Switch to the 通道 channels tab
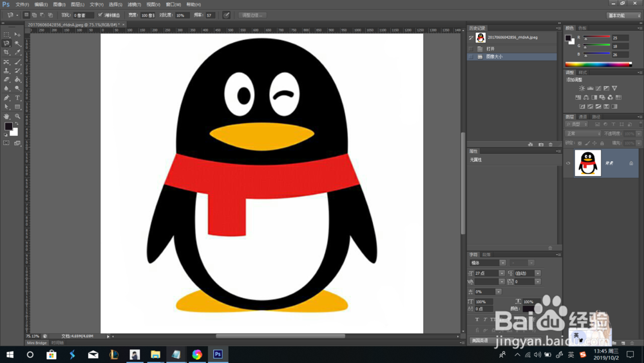The width and height of the screenshot is (644, 363). [583, 117]
